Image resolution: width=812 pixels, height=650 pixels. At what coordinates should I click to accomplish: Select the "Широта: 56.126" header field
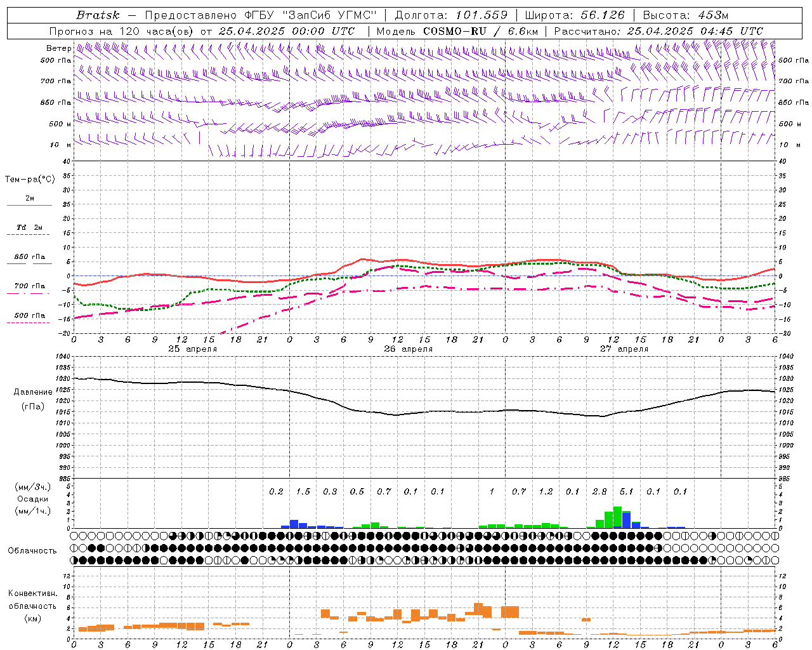tap(575, 15)
